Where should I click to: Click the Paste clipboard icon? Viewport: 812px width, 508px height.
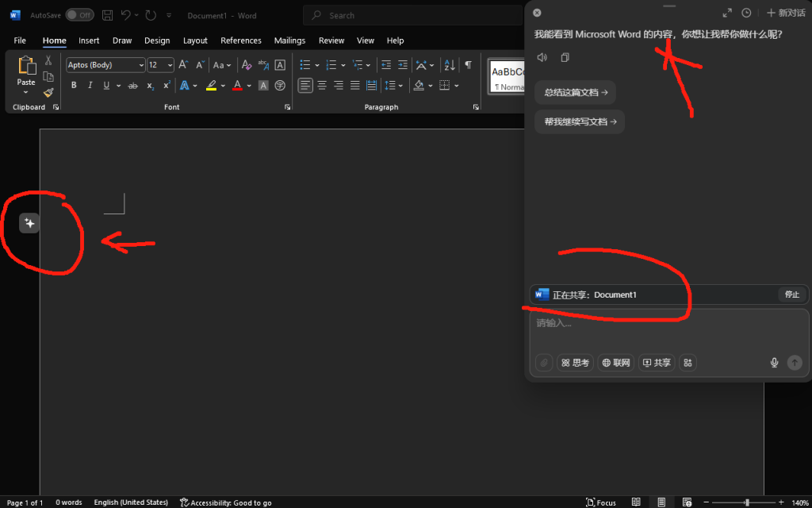(x=26, y=67)
